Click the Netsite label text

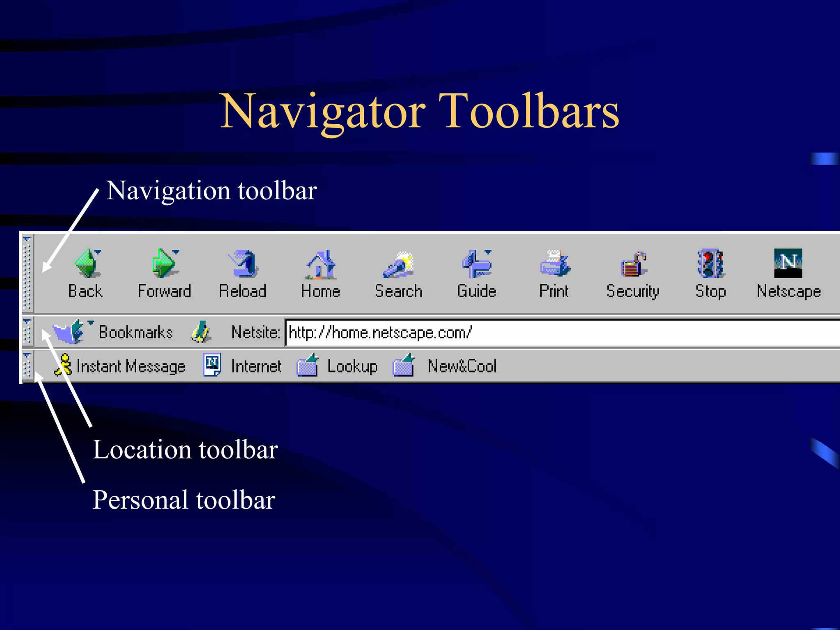pos(255,332)
